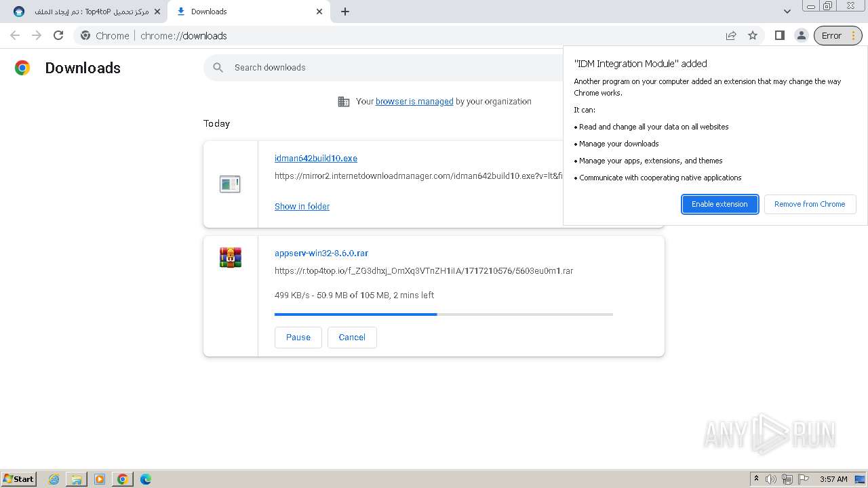Click the Chrome logo beside Downloads heading
This screenshot has height=488, width=868.
[22, 68]
